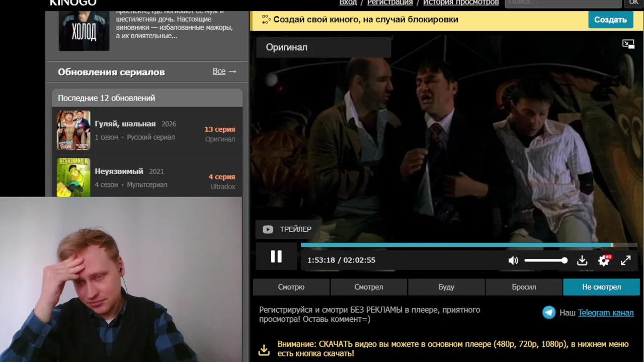644x362 pixels.
Task: Open the Telegram канал link
Action: [x=606, y=313]
